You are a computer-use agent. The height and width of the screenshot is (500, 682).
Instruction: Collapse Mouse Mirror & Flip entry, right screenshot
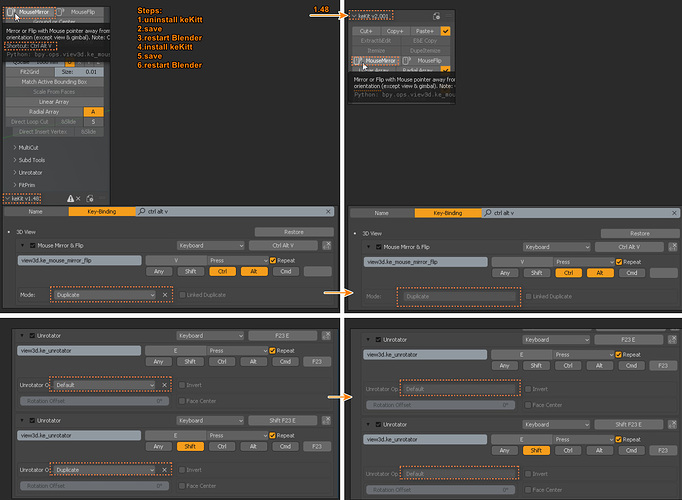(x=368, y=247)
